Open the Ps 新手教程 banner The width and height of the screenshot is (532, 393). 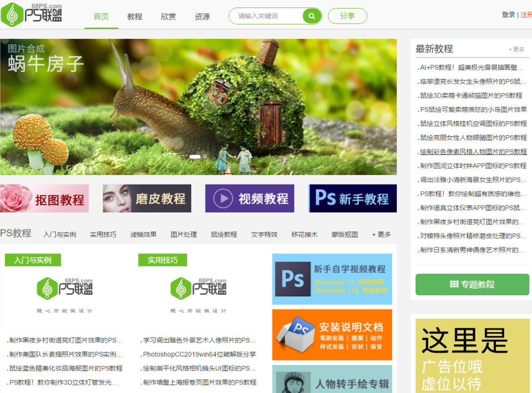(352, 198)
